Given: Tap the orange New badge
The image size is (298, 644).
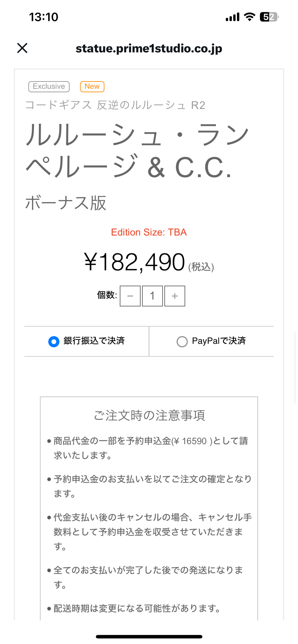Looking at the screenshot, I should tap(92, 87).
